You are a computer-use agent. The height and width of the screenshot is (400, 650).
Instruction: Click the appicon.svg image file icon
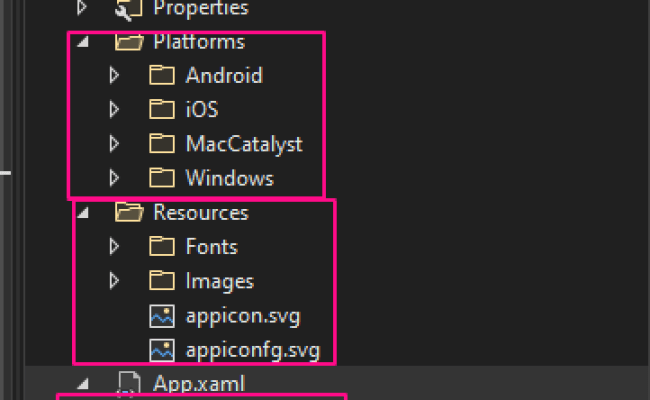point(162,316)
